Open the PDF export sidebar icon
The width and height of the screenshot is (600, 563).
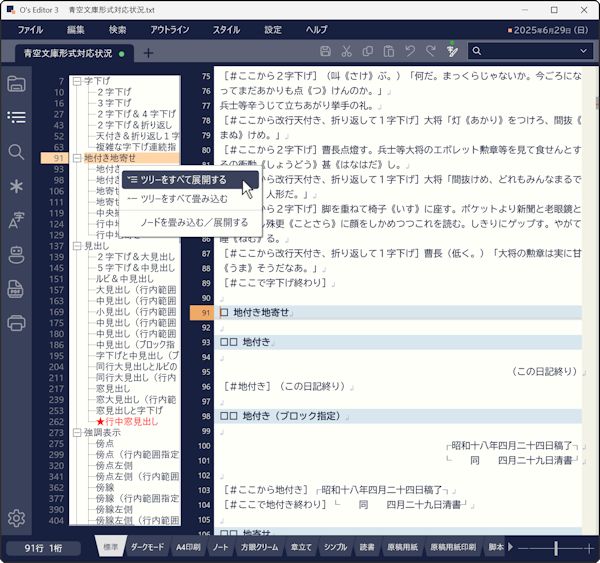(x=16, y=289)
